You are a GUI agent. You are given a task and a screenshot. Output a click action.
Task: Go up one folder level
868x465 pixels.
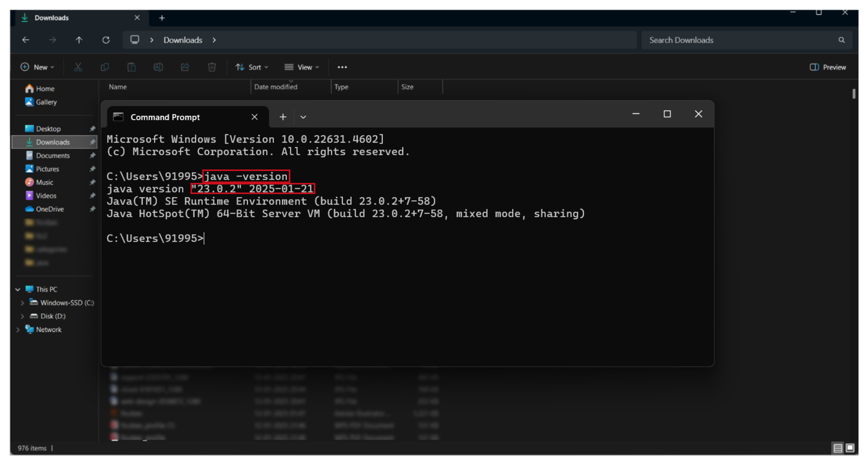79,40
